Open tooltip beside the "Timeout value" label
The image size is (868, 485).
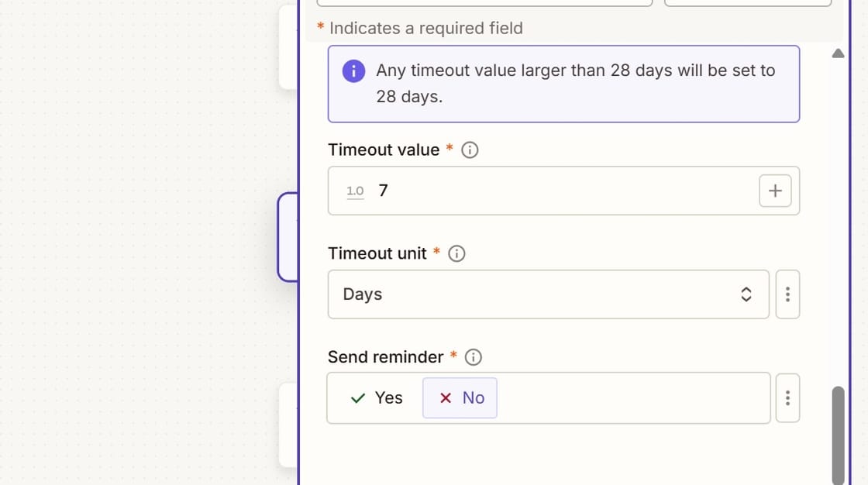[469, 150]
